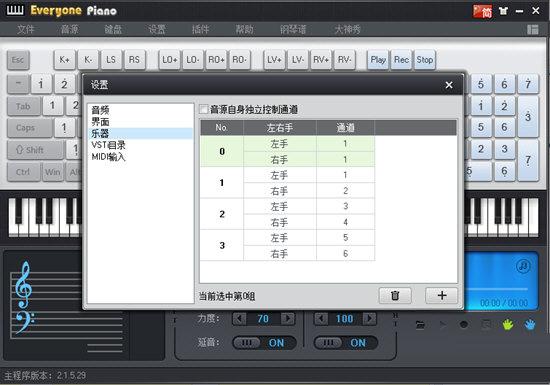Select 音频 in settings list
Viewport: 550px width, 385px height.
click(x=140, y=110)
